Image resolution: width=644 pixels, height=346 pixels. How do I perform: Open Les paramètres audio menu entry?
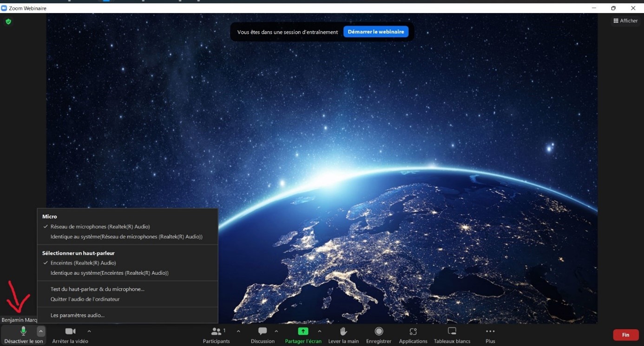78,315
